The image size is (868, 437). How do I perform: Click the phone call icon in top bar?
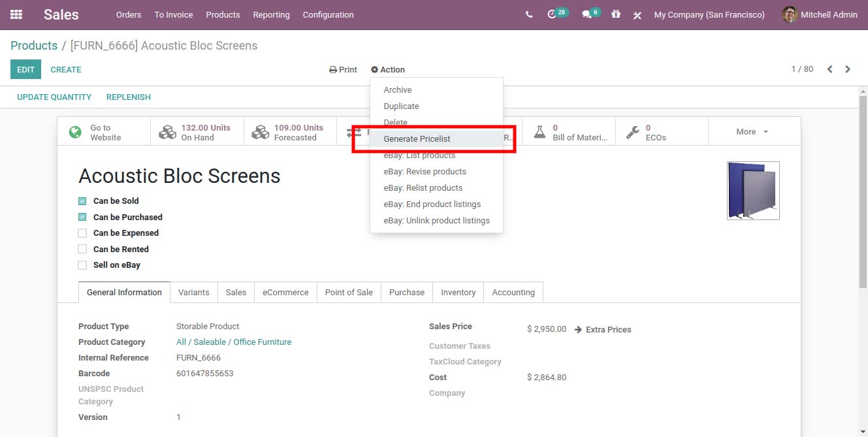click(x=529, y=14)
